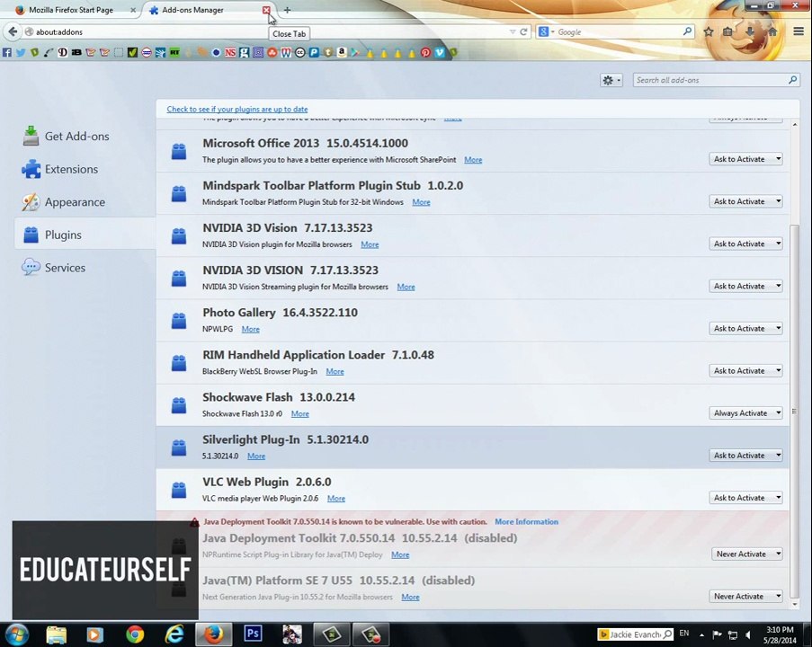Click Check if plugins are up to date
This screenshot has height=647, width=812.
pyautogui.click(x=237, y=110)
